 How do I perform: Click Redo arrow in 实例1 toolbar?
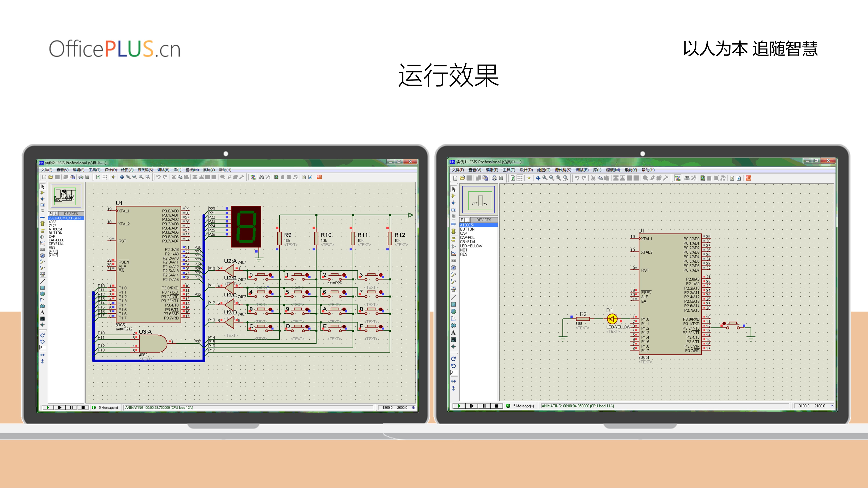pyautogui.click(x=584, y=178)
